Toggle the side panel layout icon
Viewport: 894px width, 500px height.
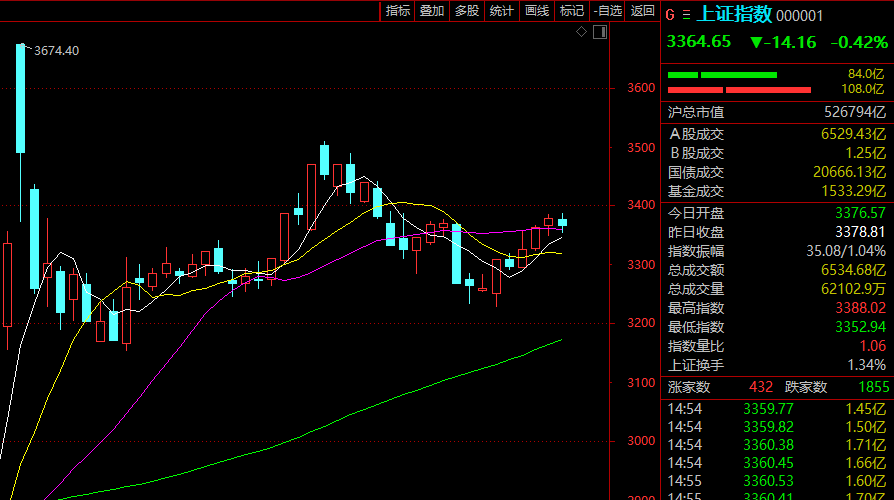[x=599, y=33]
